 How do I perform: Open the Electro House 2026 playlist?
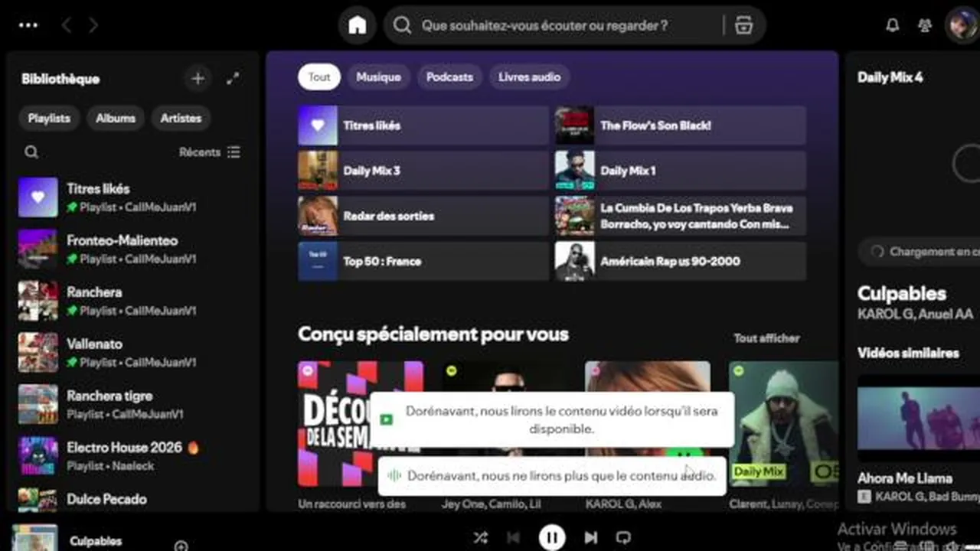click(x=132, y=455)
